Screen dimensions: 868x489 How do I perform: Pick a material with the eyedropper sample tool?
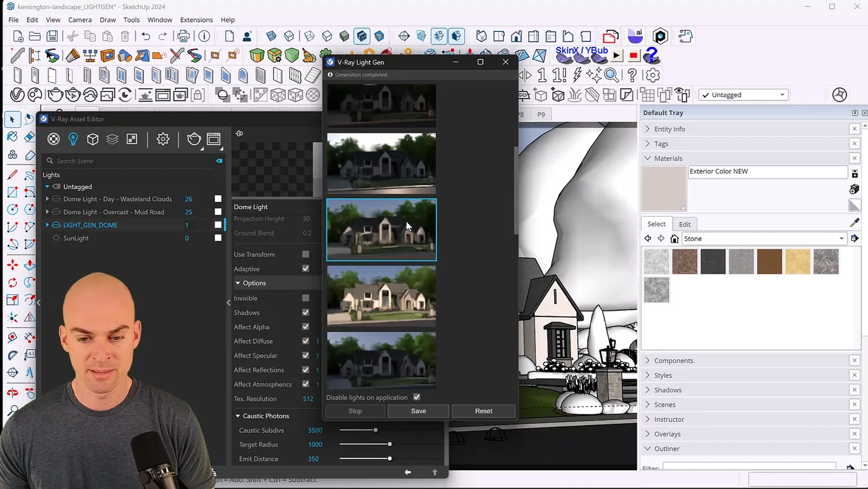[855, 222]
